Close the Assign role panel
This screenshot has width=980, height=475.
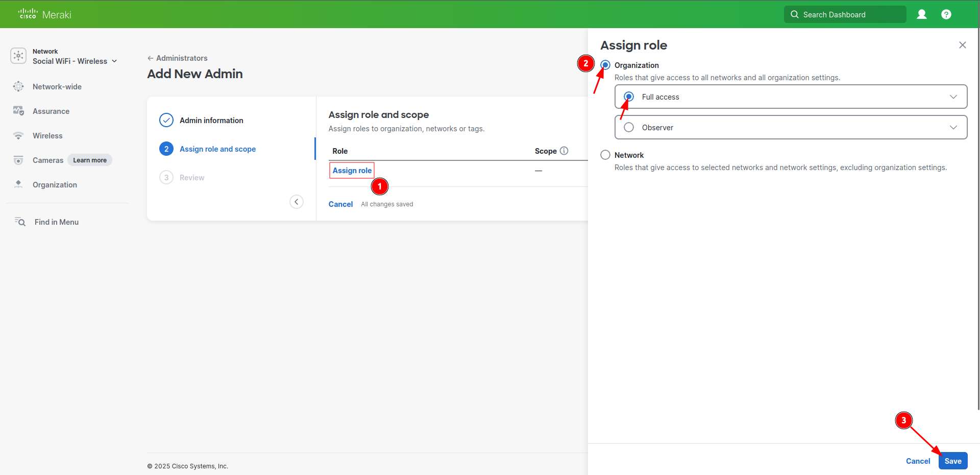[x=962, y=45]
